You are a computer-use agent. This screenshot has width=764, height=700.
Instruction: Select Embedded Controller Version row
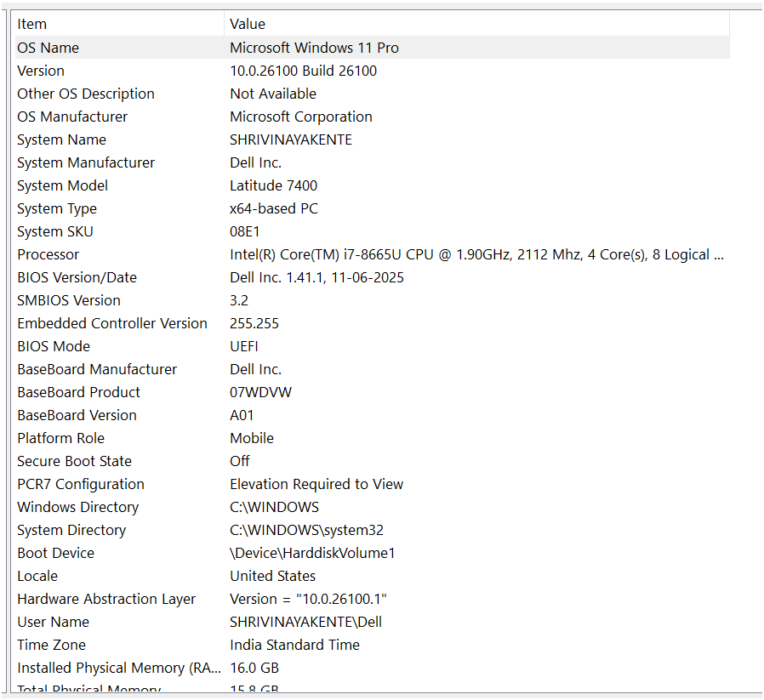tap(373, 323)
